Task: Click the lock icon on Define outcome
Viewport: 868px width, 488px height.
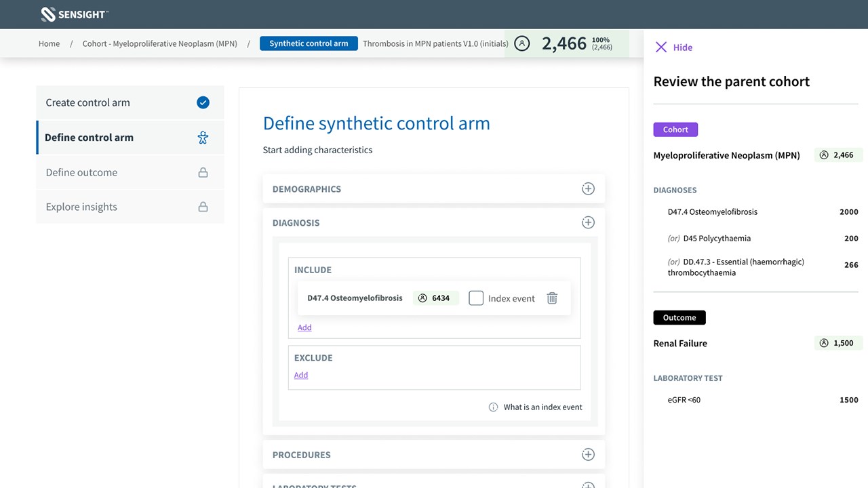Action: pos(203,172)
